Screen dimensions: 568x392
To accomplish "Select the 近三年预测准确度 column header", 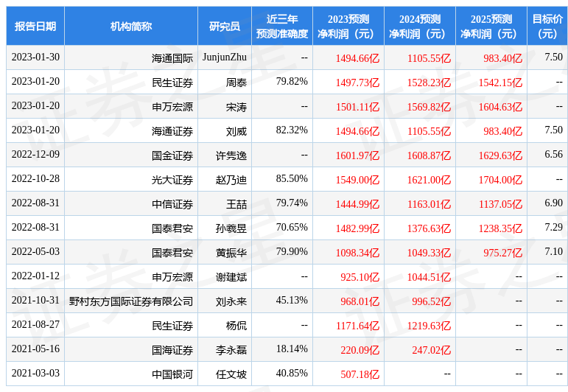I will 281,27.
